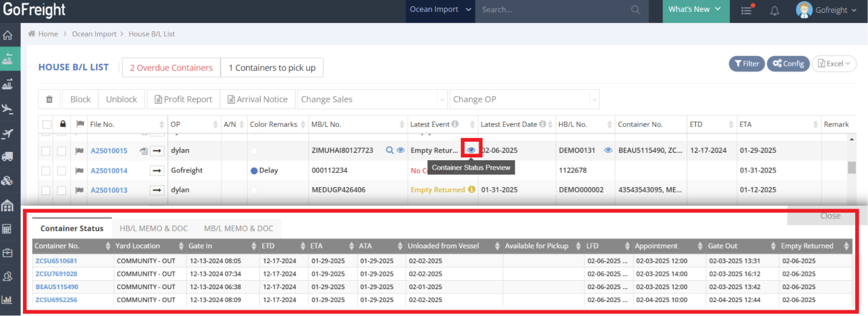Open the Home icon in left sidebar
The height and width of the screenshot is (316, 868).
click(8, 36)
